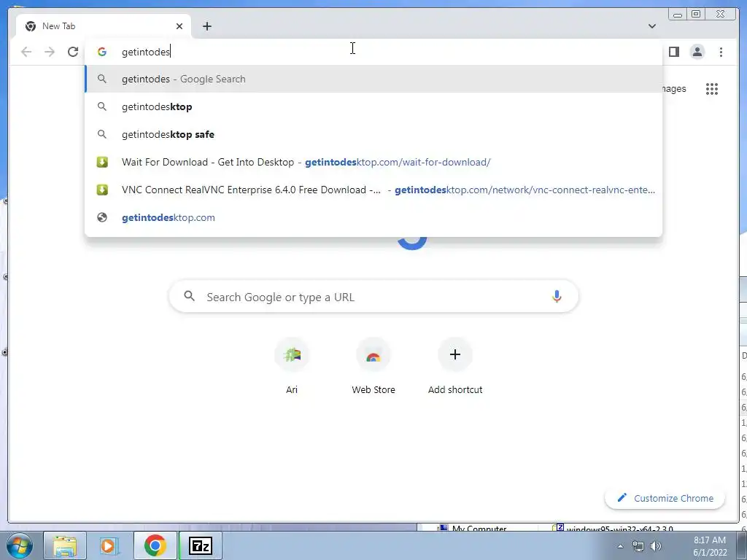Go to the getintodesktop.com suggestion

tap(373, 217)
